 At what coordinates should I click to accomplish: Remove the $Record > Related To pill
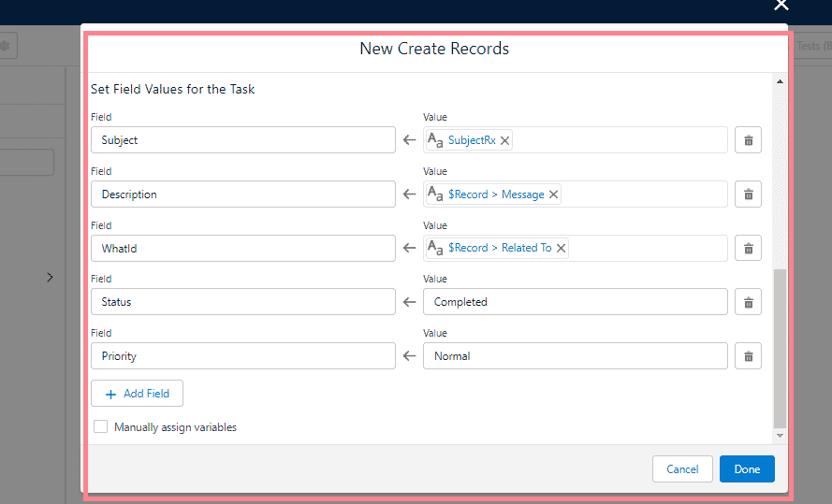pyautogui.click(x=561, y=248)
